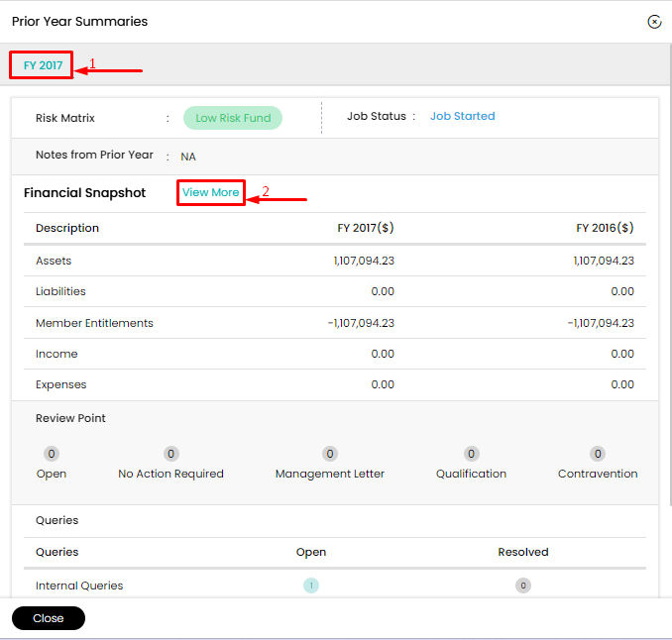672x640 pixels.
Task: Select the FY 2017 tab
Action: click(x=43, y=65)
